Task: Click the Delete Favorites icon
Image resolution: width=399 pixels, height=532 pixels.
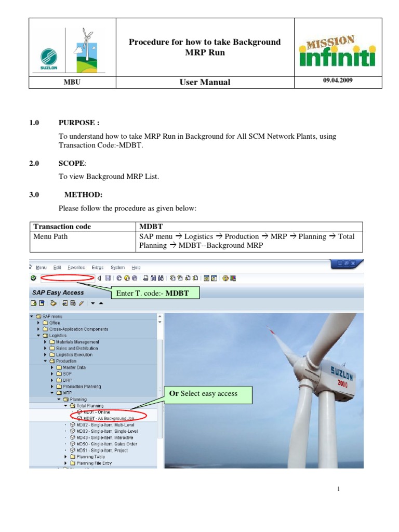Action: click(73, 303)
